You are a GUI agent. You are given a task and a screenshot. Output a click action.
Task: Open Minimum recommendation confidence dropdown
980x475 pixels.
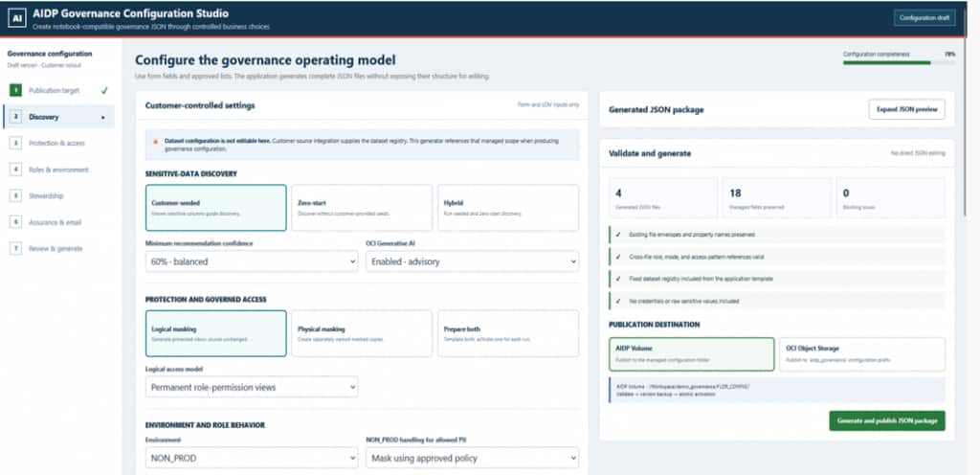(x=252, y=261)
